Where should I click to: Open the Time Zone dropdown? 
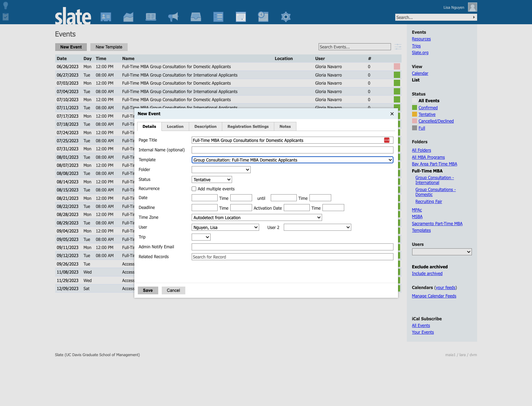(x=257, y=217)
